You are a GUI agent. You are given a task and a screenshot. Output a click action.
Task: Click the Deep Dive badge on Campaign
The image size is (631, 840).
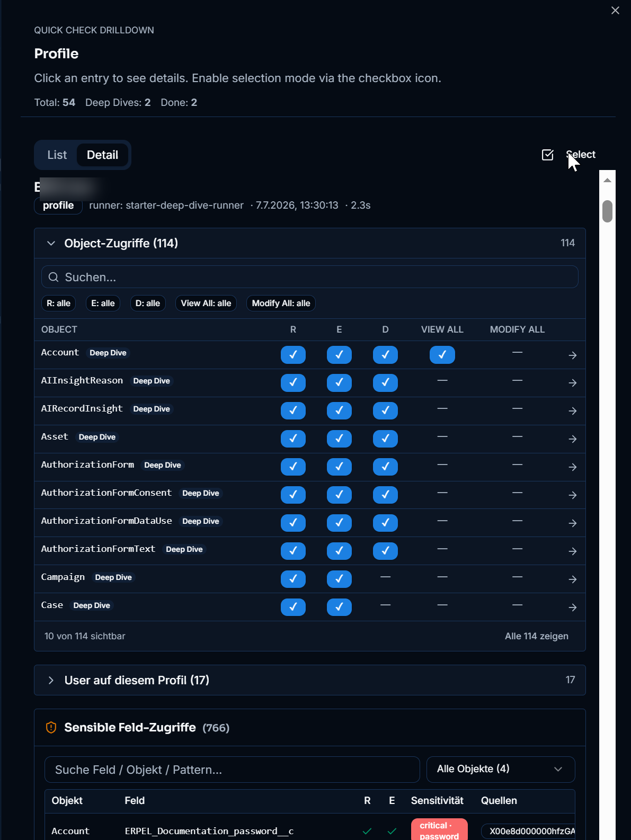pyautogui.click(x=113, y=577)
